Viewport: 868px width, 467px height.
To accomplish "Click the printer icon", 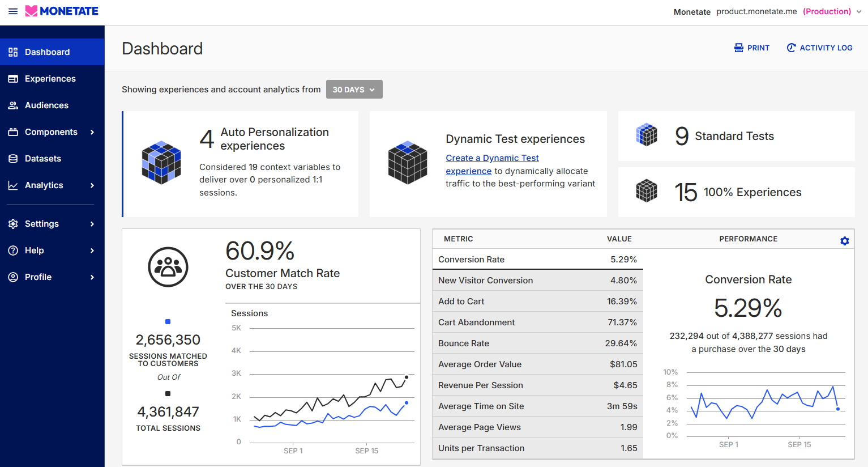I will 739,48.
